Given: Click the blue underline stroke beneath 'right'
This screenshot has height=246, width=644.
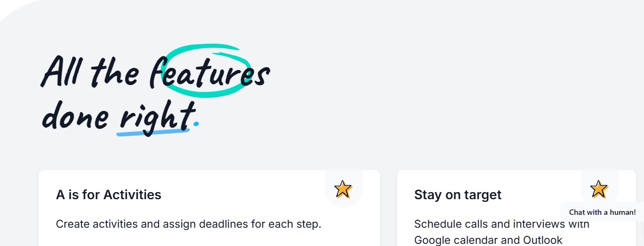Looking at the screenshot, I should click(x=153, y=131).
